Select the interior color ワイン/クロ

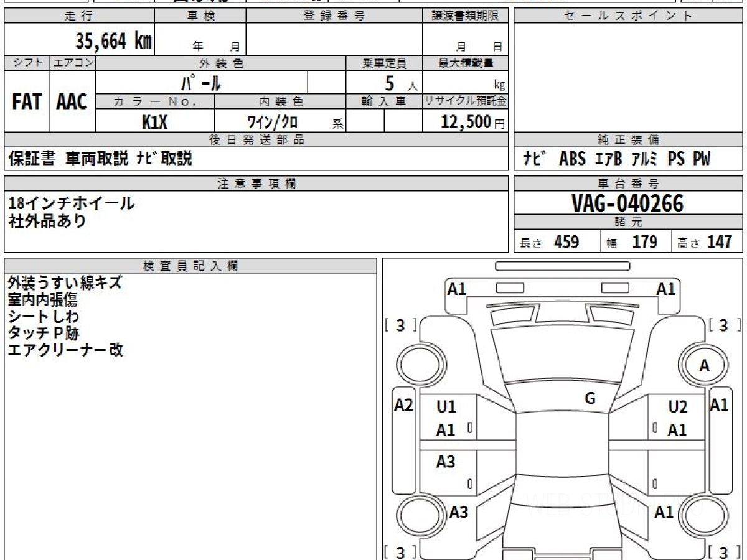pyautogui.click(x=272, y=122)
